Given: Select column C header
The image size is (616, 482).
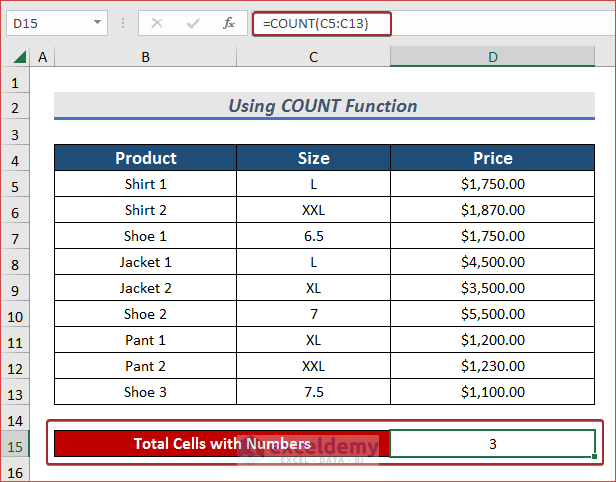Looking at the screenshot, I should tap(313, 58).
